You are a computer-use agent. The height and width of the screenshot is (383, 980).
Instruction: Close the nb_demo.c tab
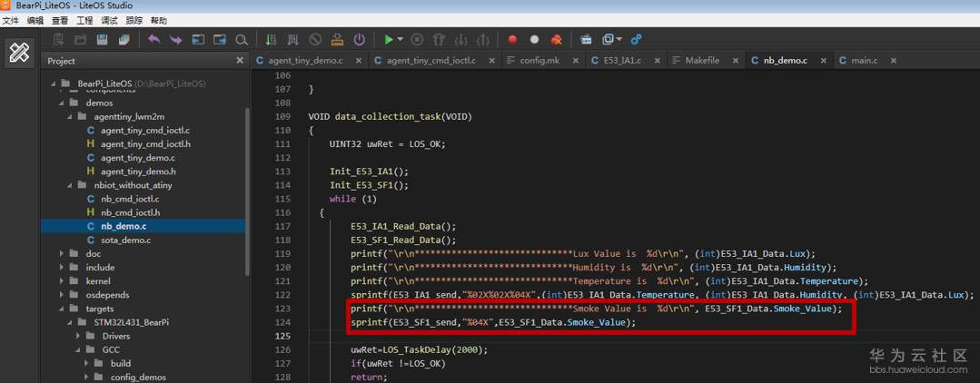pos(823,61)
